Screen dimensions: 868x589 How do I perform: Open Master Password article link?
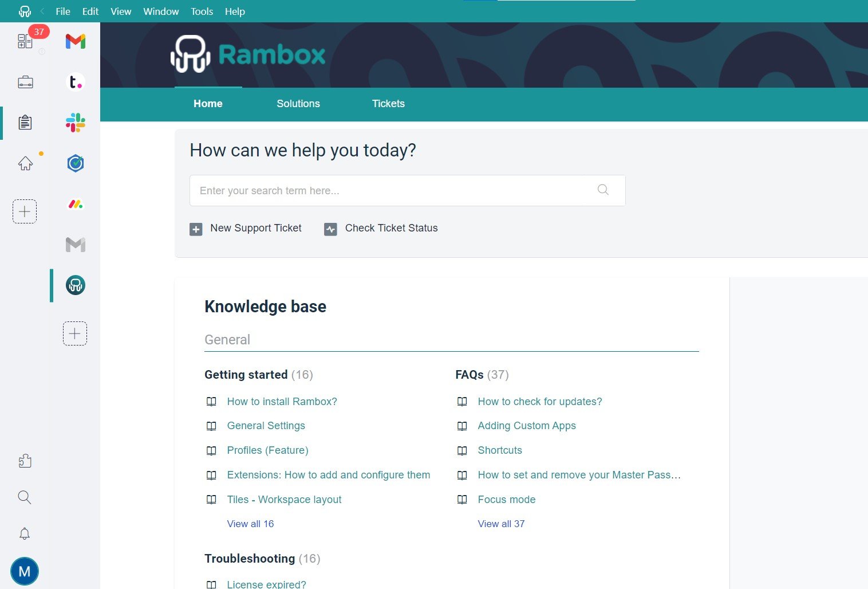click(x=579, y=475)
